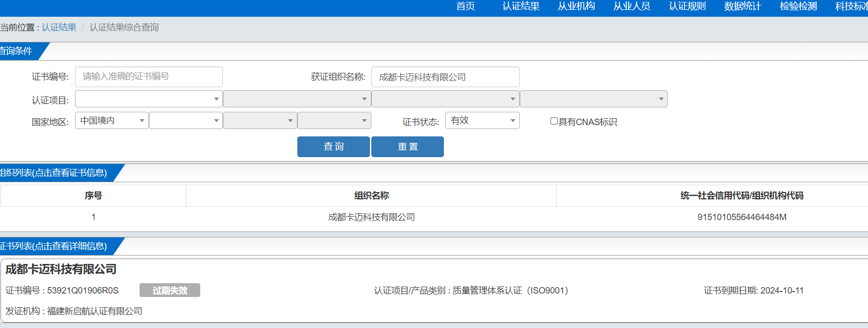Click credit code 91510105564464484M

pyautogui.click(x=742, y=217)
